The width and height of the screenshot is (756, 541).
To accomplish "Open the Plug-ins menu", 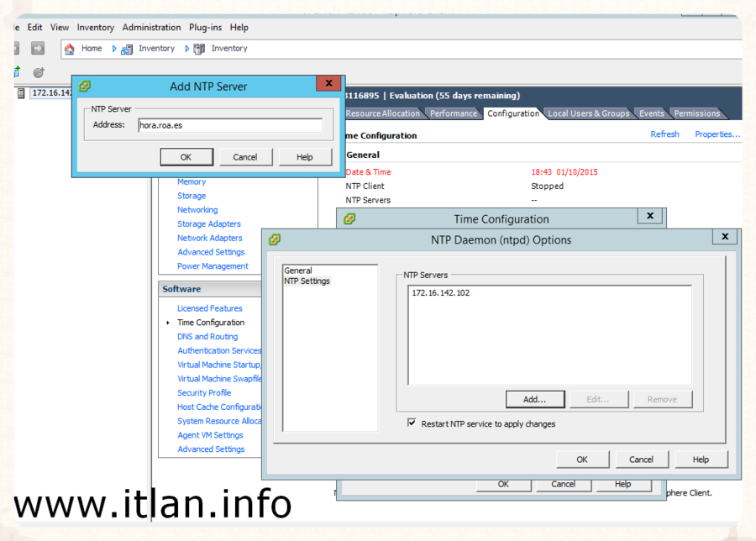I will pyautogui.click(x=205, y=27).
